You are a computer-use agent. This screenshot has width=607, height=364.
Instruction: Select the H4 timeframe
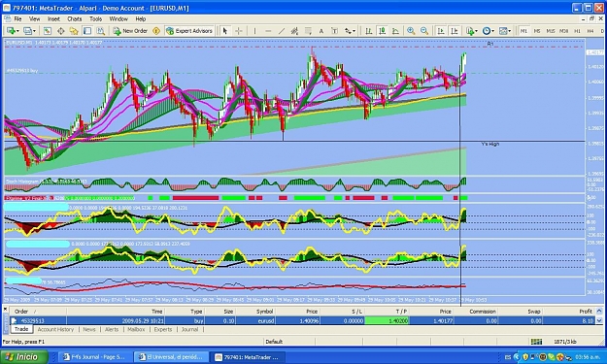click(590, 31)
